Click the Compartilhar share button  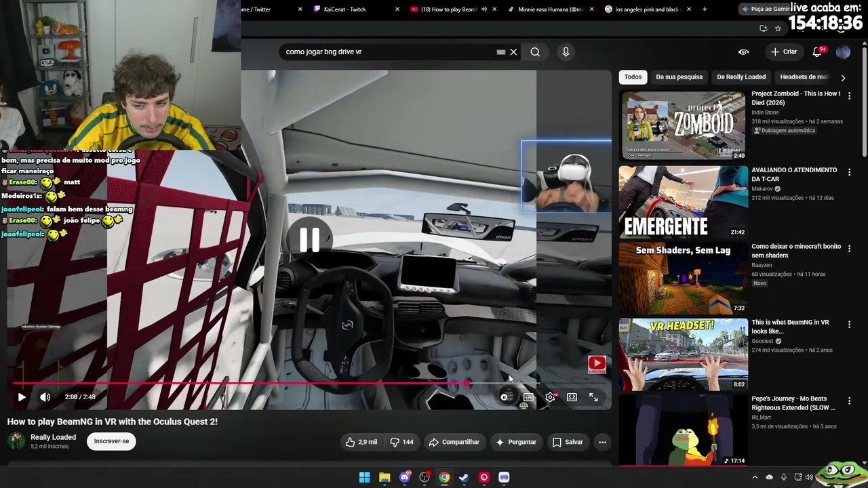tap(454, 442)
